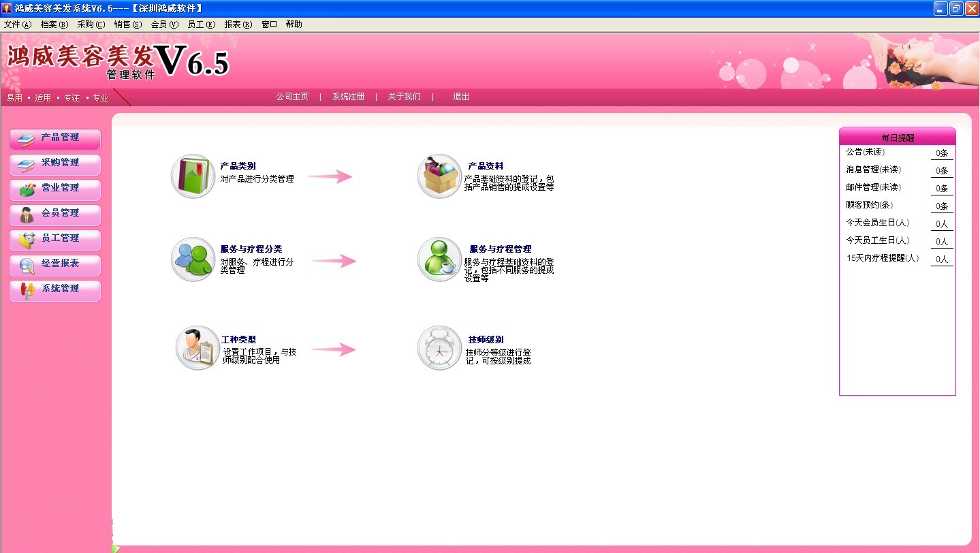Viewport: 980px width, 553px height.
Task: Open 经营报表 sidebar section
Action: [x=55, y=264]
